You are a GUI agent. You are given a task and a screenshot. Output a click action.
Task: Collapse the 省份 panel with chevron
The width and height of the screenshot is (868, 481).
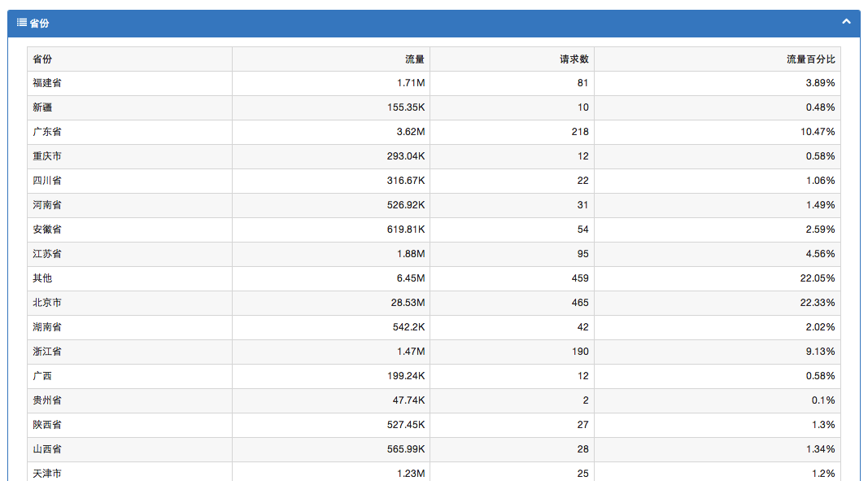click(x=846, y=22)
